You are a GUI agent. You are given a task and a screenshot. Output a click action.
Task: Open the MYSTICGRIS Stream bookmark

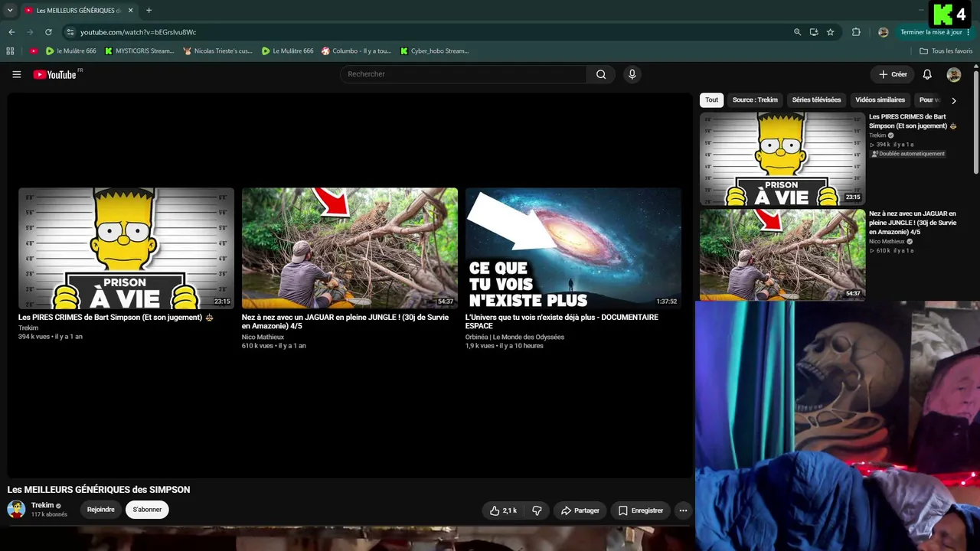click(139, 51)
